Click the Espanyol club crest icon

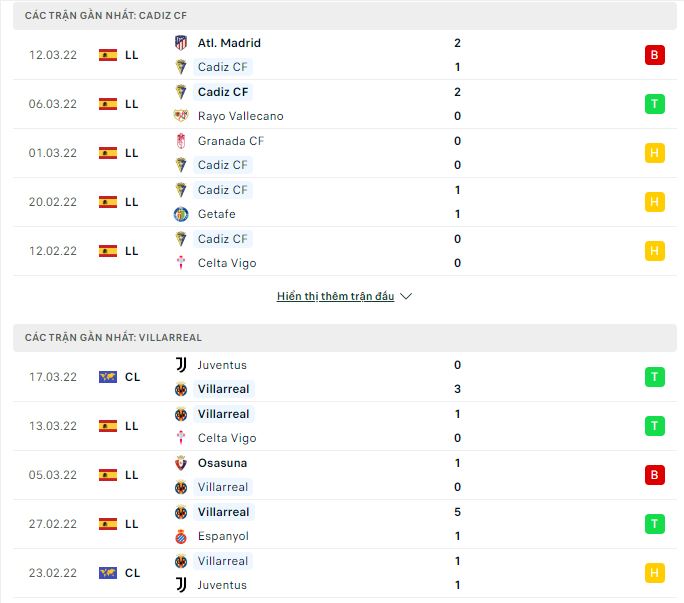(181, 536)
